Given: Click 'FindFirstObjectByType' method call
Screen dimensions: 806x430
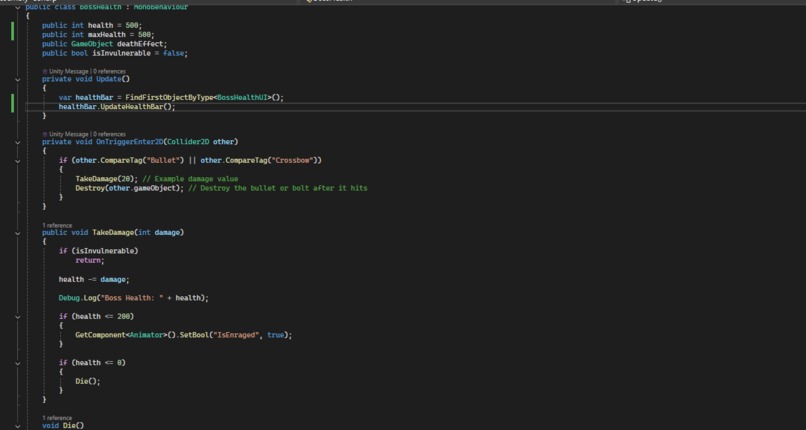Looking at the screenshot, I should pos(169,97).
